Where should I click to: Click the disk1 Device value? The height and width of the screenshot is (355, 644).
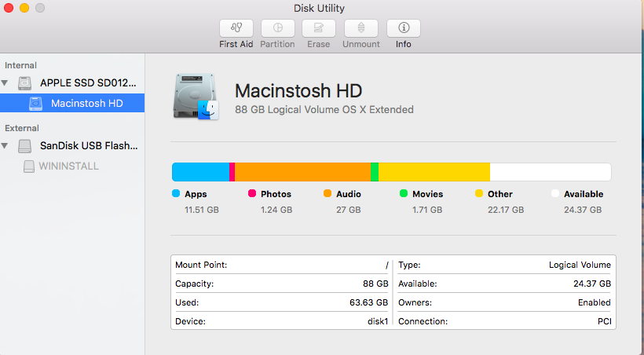(378, 322)
